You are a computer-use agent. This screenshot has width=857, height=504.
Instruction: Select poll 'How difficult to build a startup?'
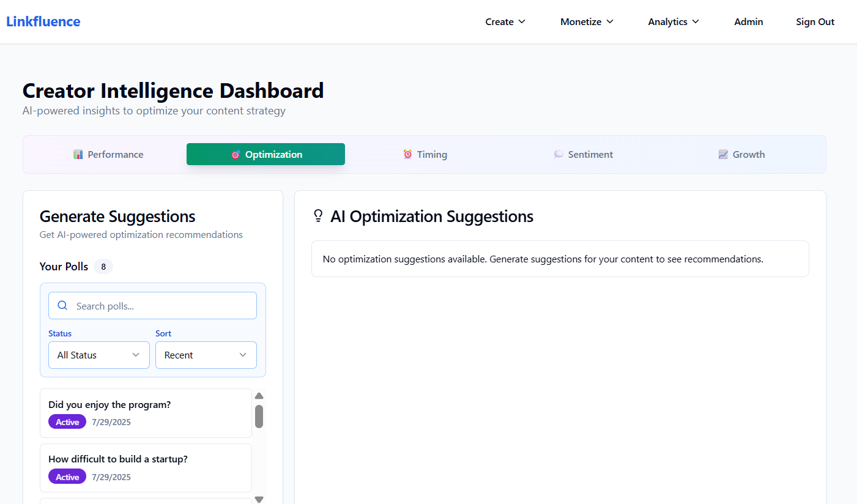(146, 468)
